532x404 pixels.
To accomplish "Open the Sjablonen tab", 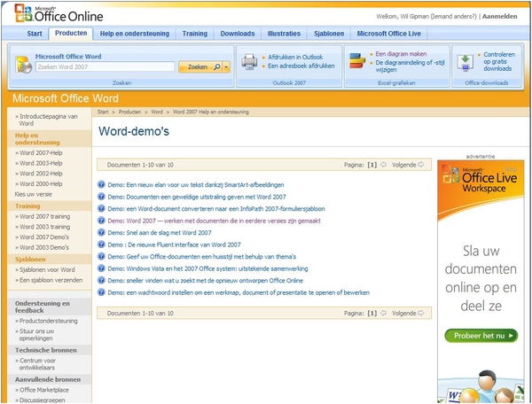I will (x=329, y=34).
